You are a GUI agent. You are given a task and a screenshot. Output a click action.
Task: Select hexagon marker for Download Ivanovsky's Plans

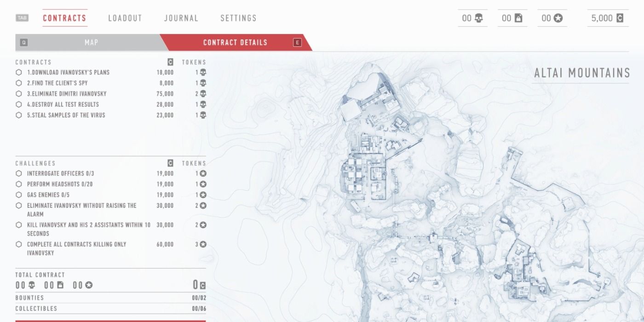19,72
